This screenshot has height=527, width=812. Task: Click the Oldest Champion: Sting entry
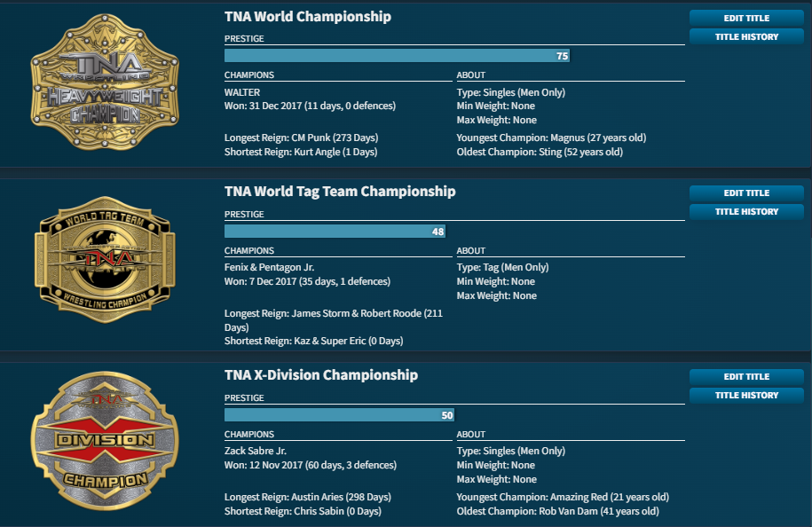pyautogui.click(x=540, y=152)
